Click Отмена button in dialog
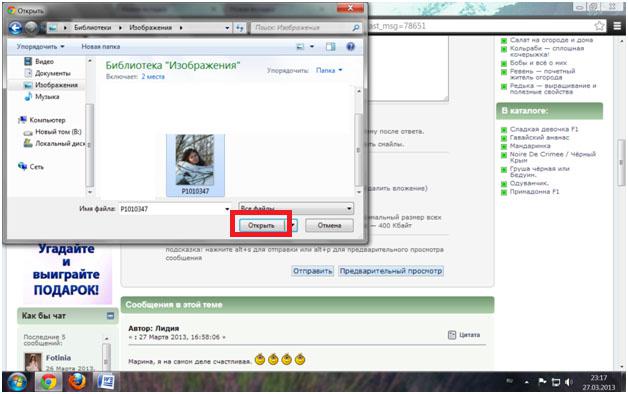This screenshot has height=394, width=628. [329, 225]
